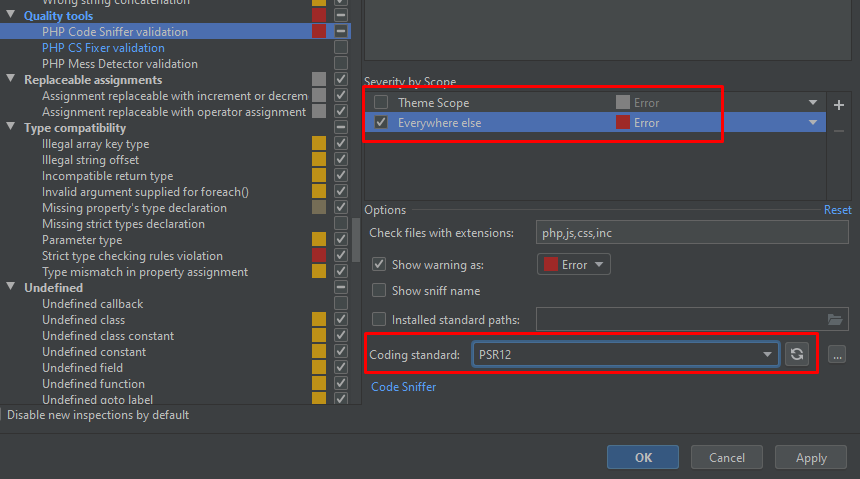This screenshot has width=860, height=479.
Task: Uncheck the Everywhere else scope checkbox
Action: coord(381,122)
